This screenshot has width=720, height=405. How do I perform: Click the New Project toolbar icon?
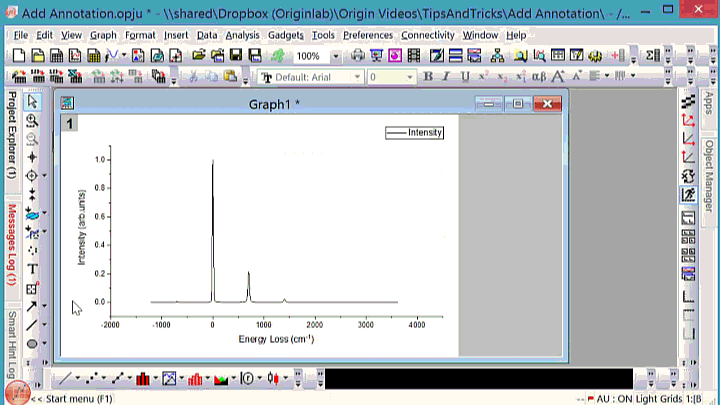(x=20, y=56)
